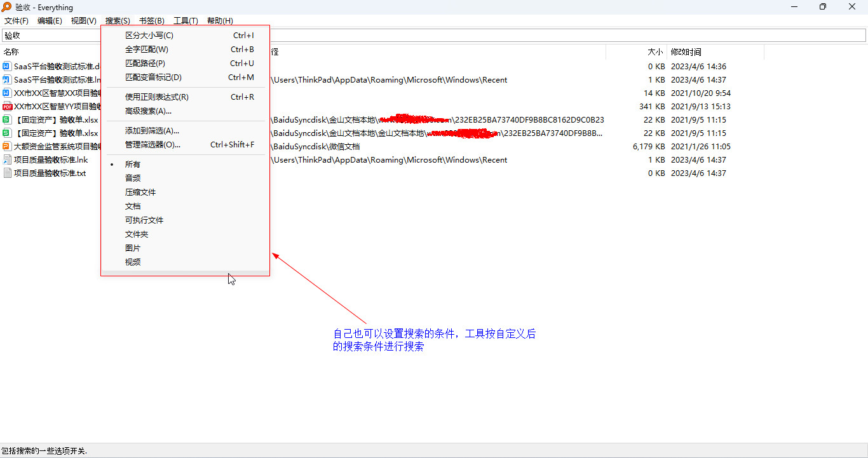Click the 14 KB size cell
The image size is (868, 458).
click(654, 93)
